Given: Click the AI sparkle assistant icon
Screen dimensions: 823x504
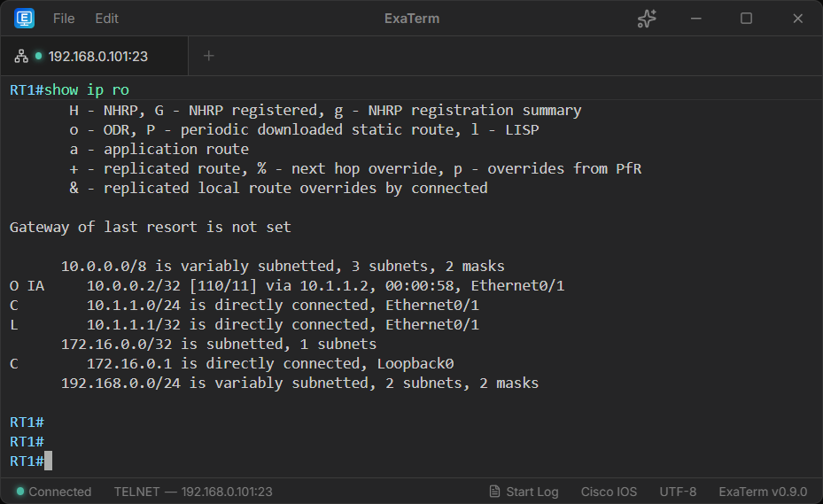Looking at the screenshot, I should tap(647, 19).
